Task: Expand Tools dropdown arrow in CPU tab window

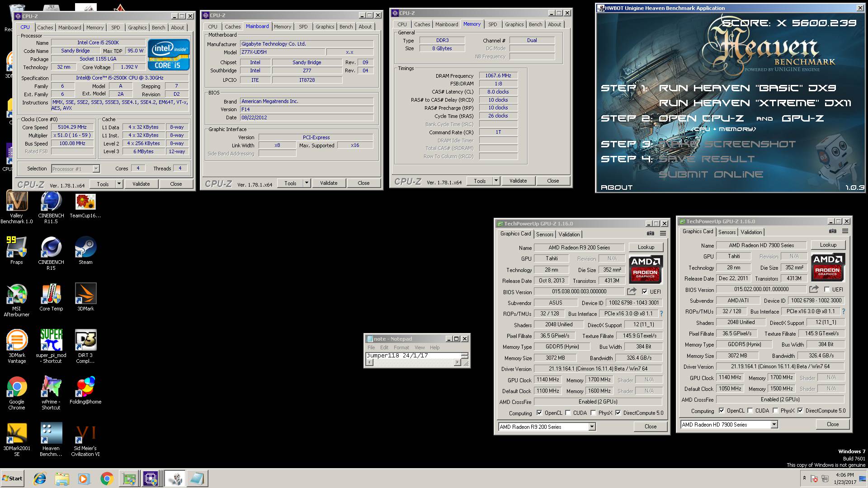Action: tap(119, 184)
